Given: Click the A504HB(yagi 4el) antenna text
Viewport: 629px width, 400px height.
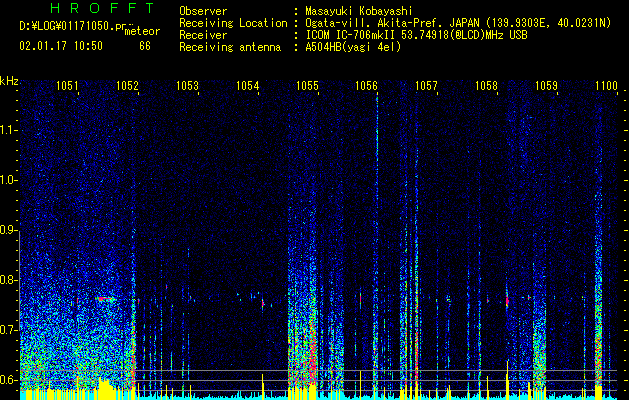Looking at the screenshot, I should (353, 47).
